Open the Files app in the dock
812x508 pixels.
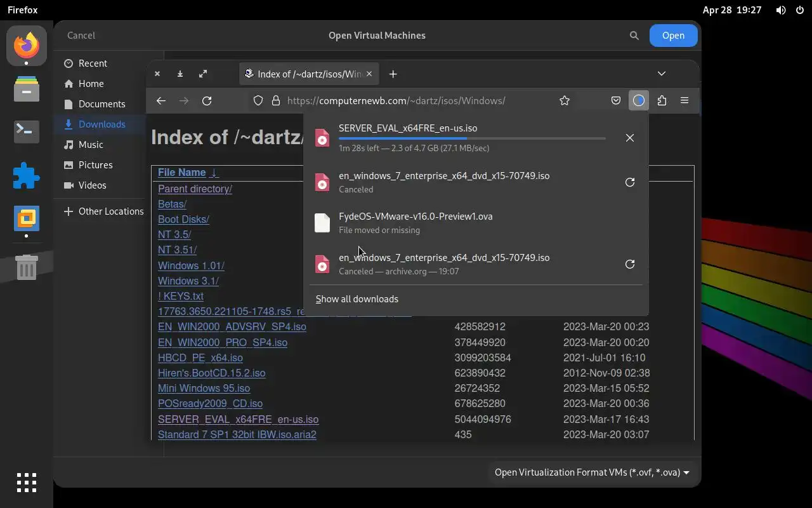pyautogui.click(x=27, y=89)
